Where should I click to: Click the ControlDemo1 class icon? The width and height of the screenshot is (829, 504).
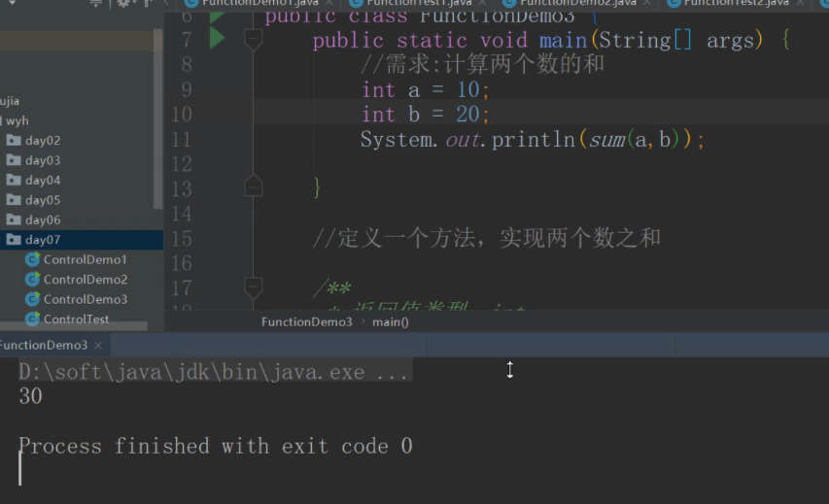click(x=33, y=259)
